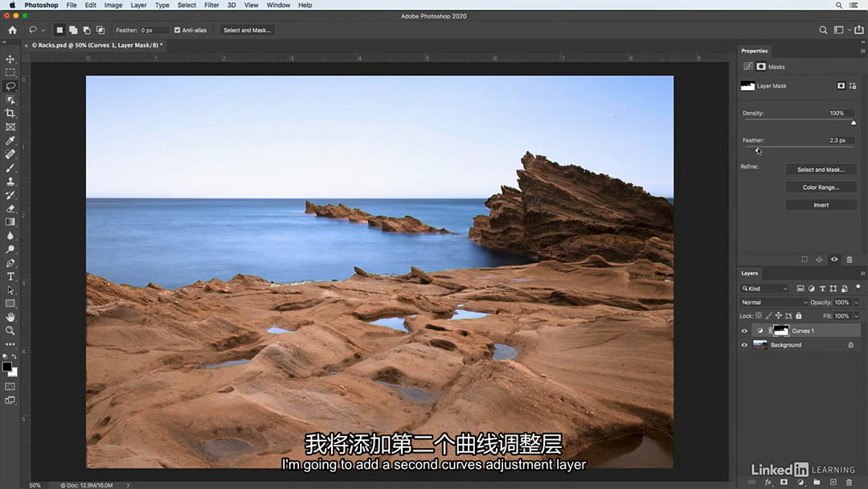The height and width of the screenshot is (489, 868).
Task: Toggle mask visibility eye in Properties
Action: [x=834, y=259]
